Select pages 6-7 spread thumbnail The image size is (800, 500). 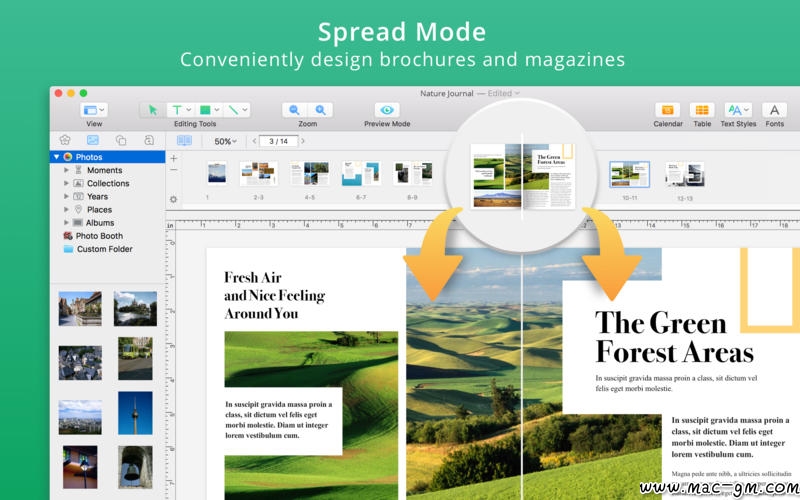coord(361,173)
